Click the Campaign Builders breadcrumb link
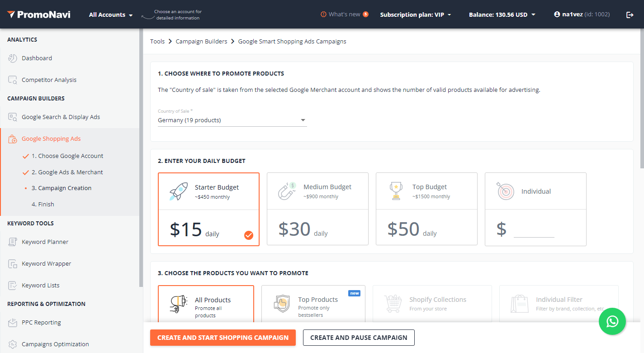 tap(201, 41)
